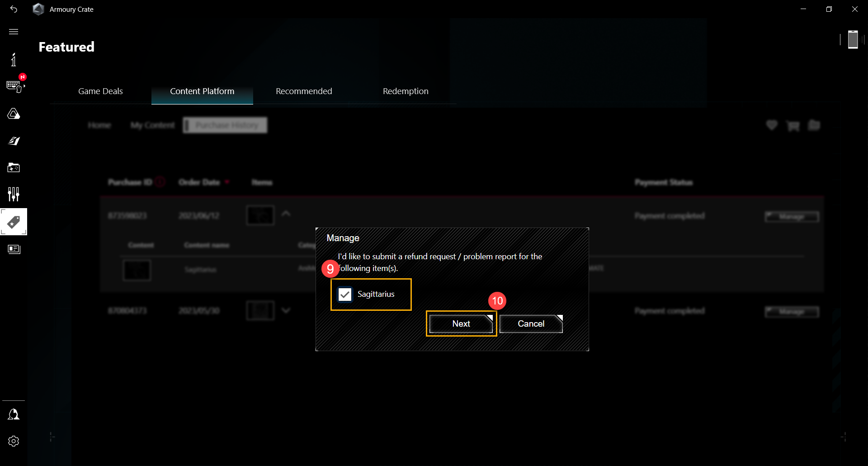The image size is (868, 466).
Task: Open the News icon in sidebar
Action: pos(14,249)
